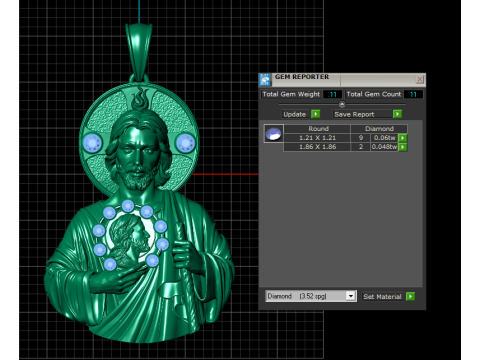This screenshot has width=480, height=360.
Task: Click the green arrow on the 0.048tw row
Action: [403, 147]
